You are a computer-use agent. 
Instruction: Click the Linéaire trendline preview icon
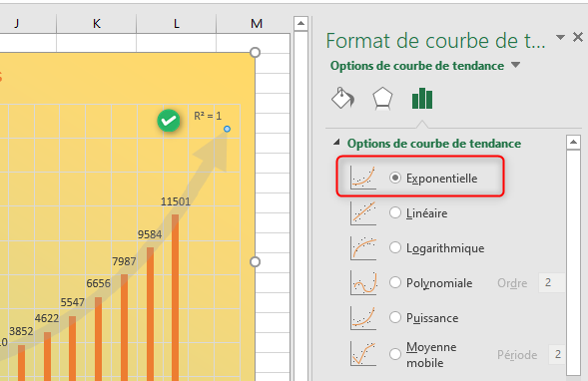[363, 212]
